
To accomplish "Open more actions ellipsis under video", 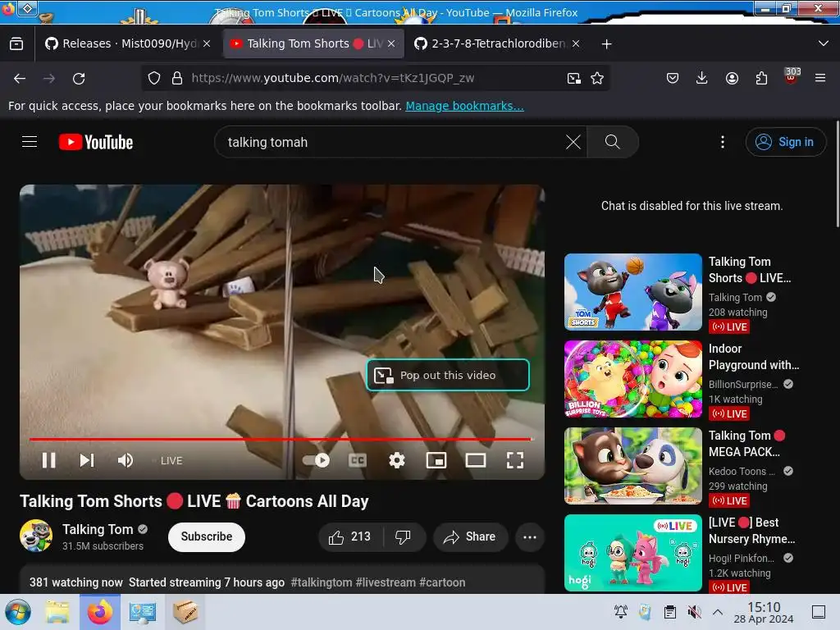I will pyautogui.click(x=530, y=536).
